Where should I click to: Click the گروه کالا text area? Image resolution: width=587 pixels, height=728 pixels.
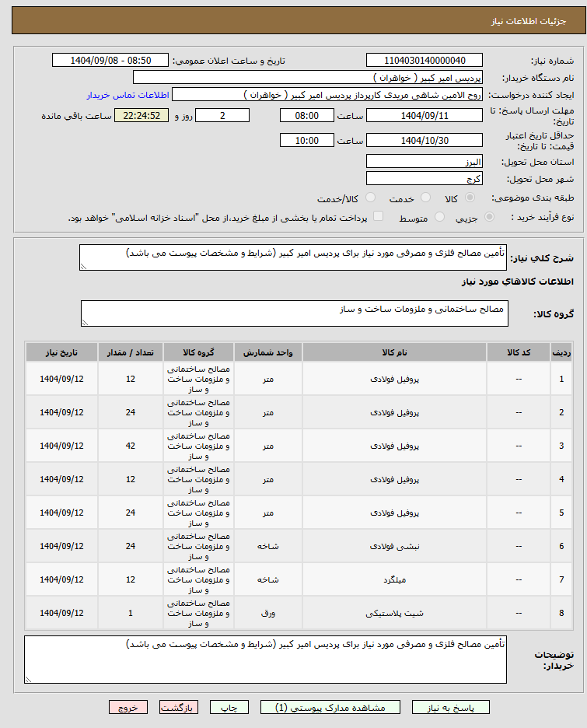point(295,313)
